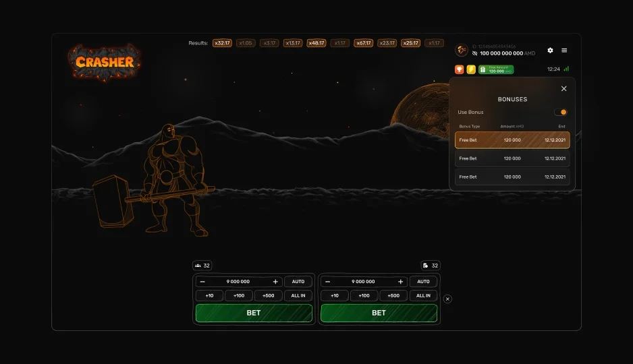Toggle balance visibility eye icon
The image size is (633, 364).
click(x=474, y=53)
